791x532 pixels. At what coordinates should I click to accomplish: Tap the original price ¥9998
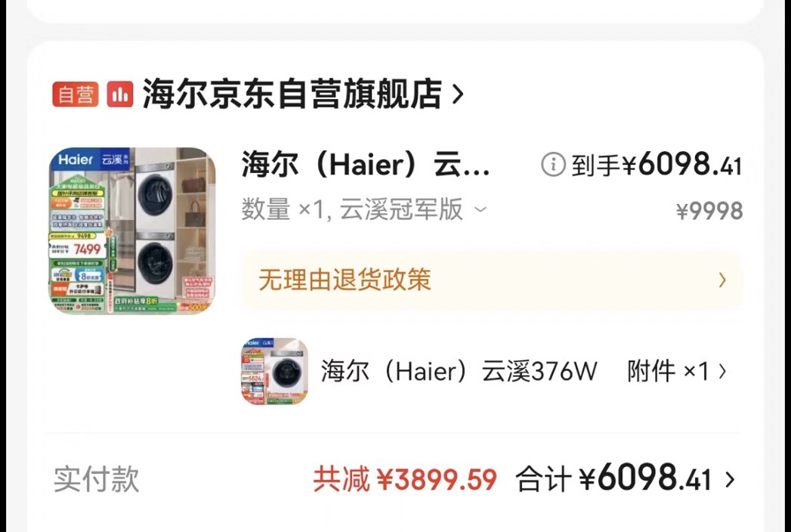click(x=709, y=211)
